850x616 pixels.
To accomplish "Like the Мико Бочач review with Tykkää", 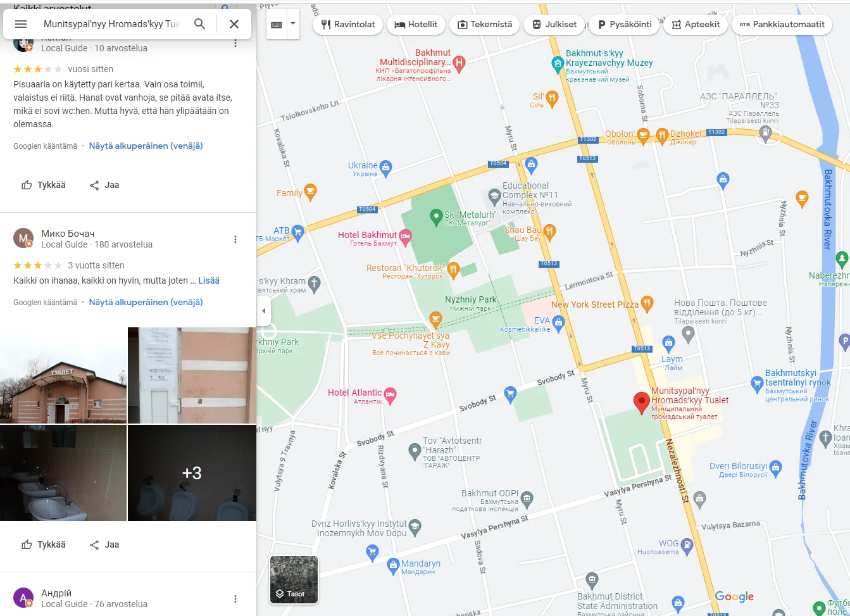I will click(x=44, y=544).
